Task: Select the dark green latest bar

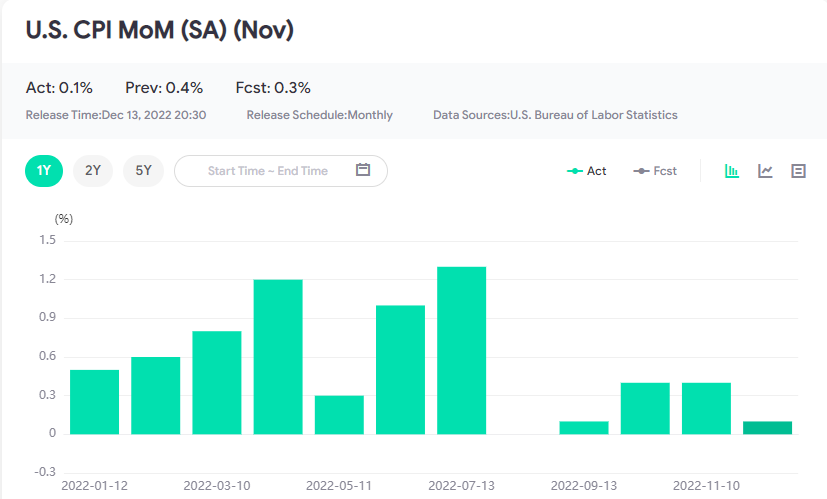Action: [x=767, y=428]
